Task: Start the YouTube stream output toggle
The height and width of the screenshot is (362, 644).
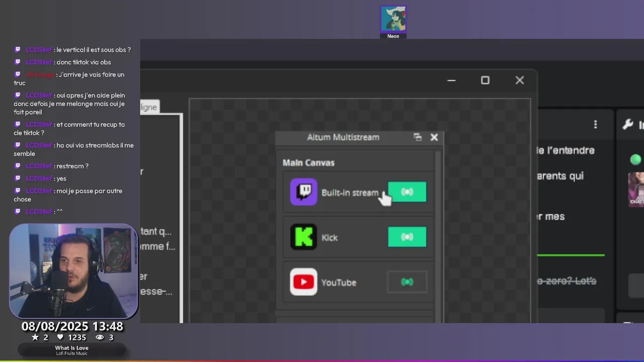Action: [x=407, y=282]
